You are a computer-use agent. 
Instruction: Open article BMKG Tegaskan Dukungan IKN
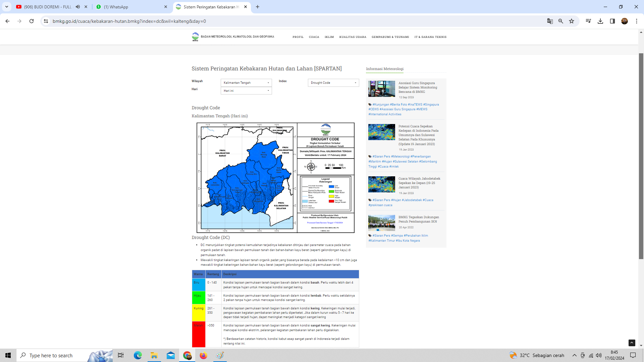pos(419,219)
